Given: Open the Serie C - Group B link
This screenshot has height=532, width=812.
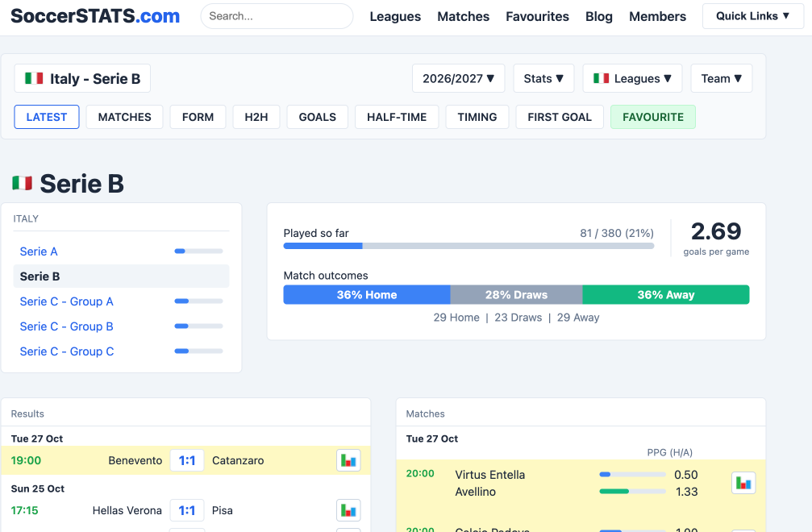Looking at the screenshot, I should pos(66,326).
